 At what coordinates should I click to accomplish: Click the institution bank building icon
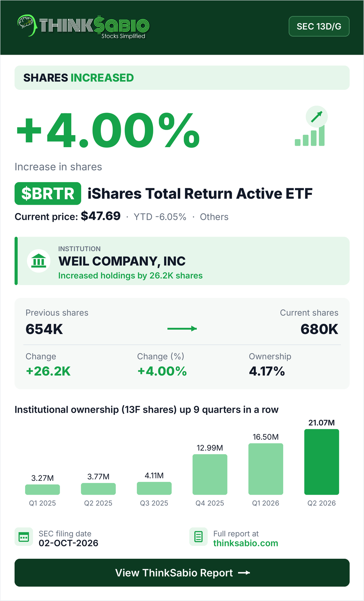tap(39, 261)
